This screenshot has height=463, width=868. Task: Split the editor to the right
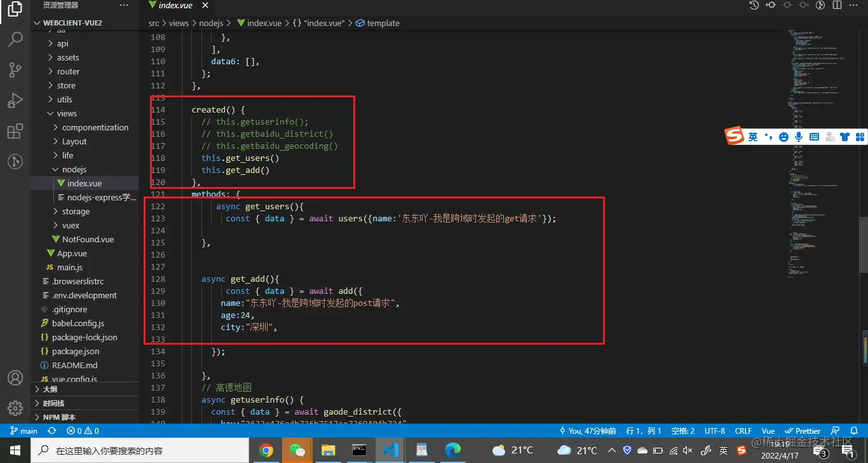[x=837, y=5]
